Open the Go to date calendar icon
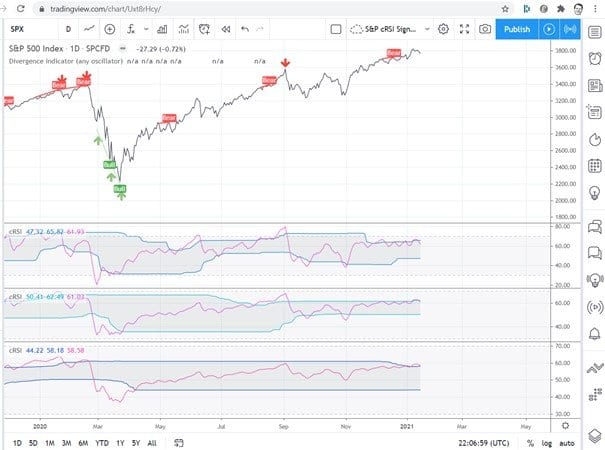 click(x=179, y=443)
